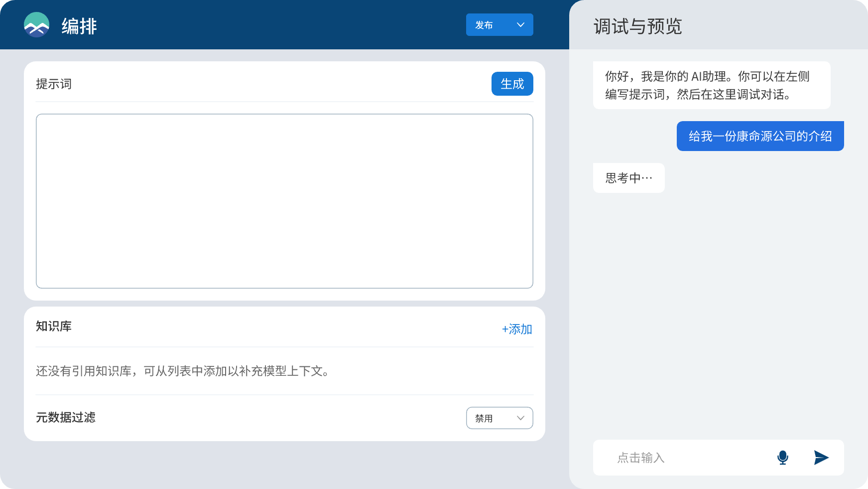
Task: Click the empty knowledge base hint text
Action: tap(182, 371)
